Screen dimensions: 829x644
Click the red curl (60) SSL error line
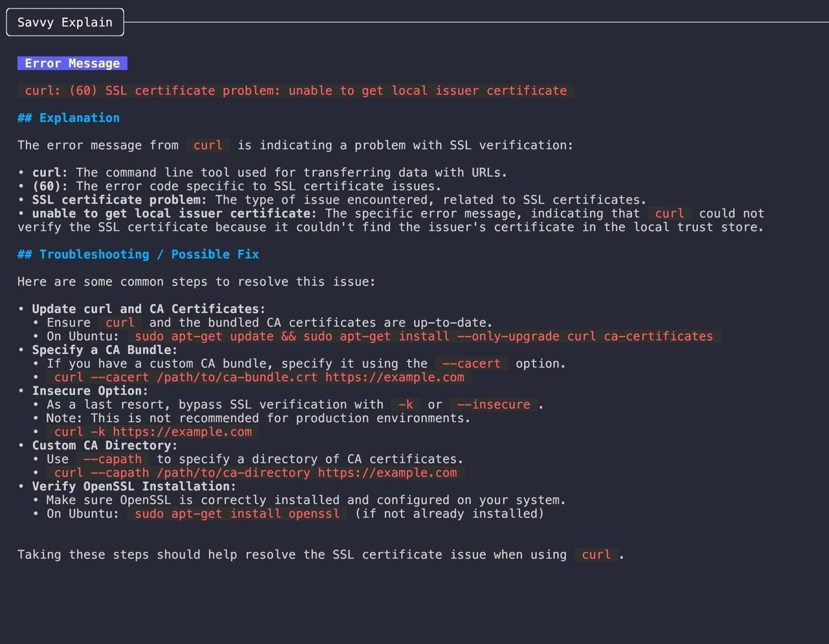tap(295, 91)
